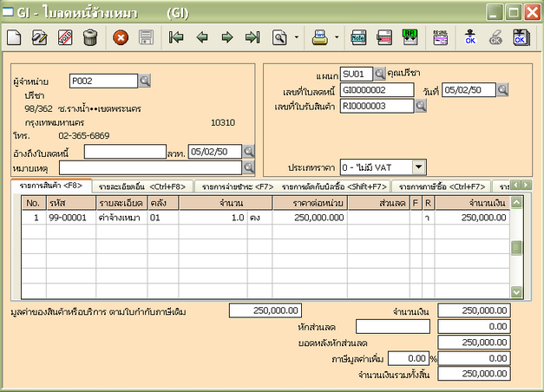544x392 pixels.
Task: Go to the first record
Action: [x=177, y=37]
